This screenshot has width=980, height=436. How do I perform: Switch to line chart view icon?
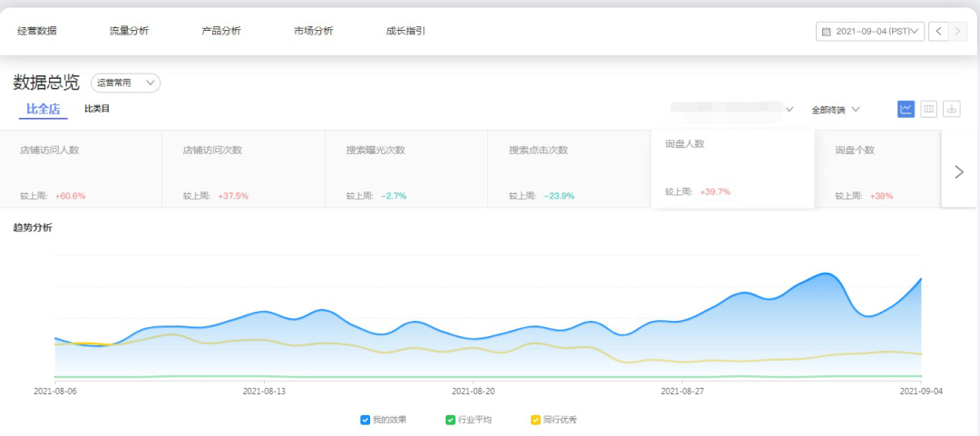pyautogui.click(x=906, y=109)
